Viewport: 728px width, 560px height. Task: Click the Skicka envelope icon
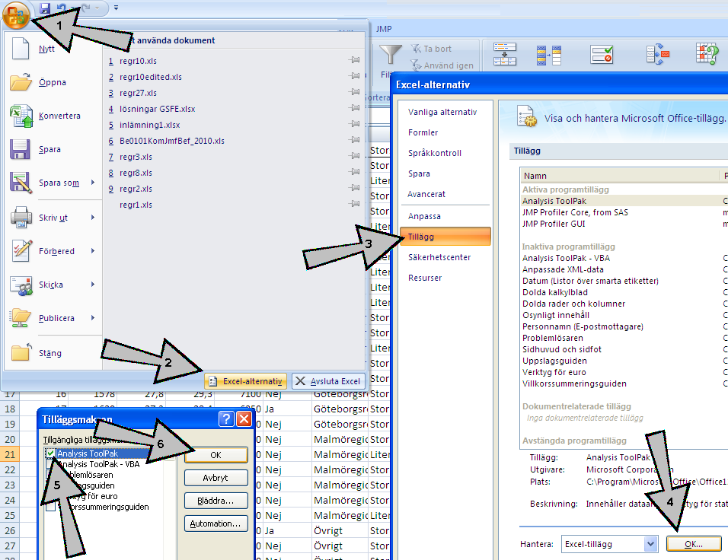pos(21,285)
